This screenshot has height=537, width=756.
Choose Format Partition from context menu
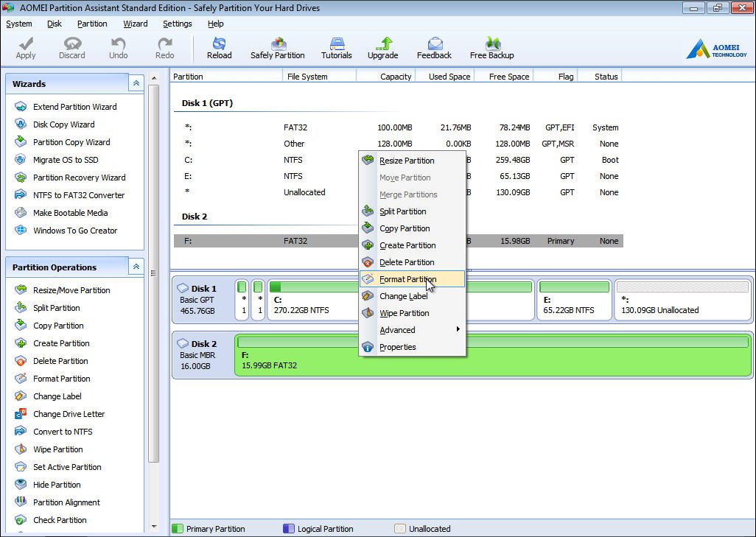tap(407, 279)
